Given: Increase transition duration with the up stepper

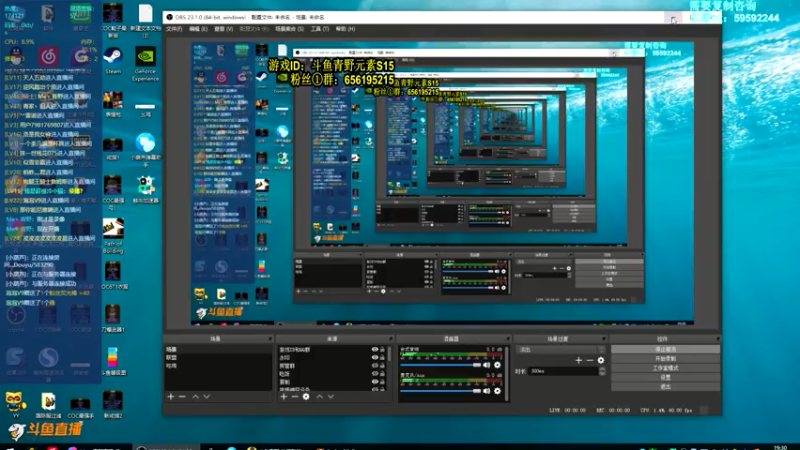Looking at the screenshot, I should [x=602, y=369].
